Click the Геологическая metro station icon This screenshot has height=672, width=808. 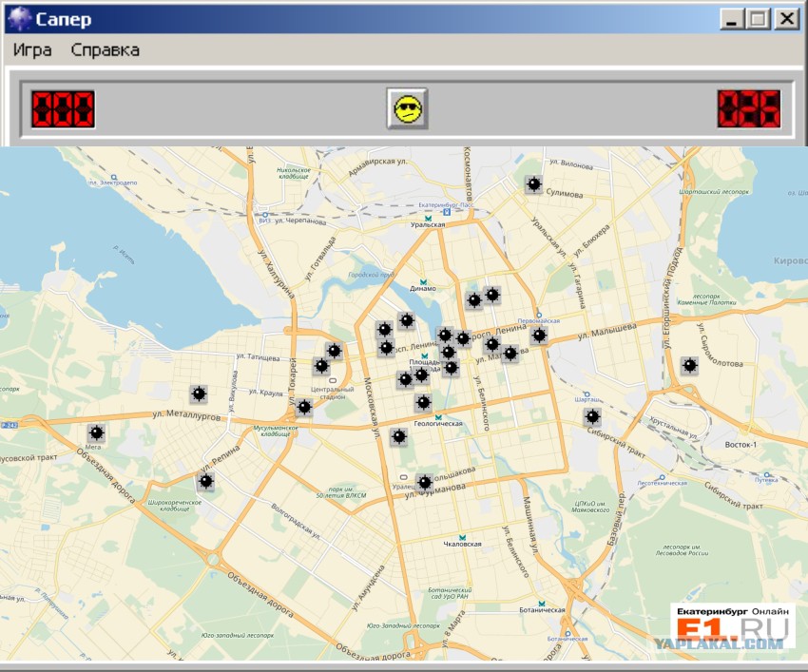point(438,417)
